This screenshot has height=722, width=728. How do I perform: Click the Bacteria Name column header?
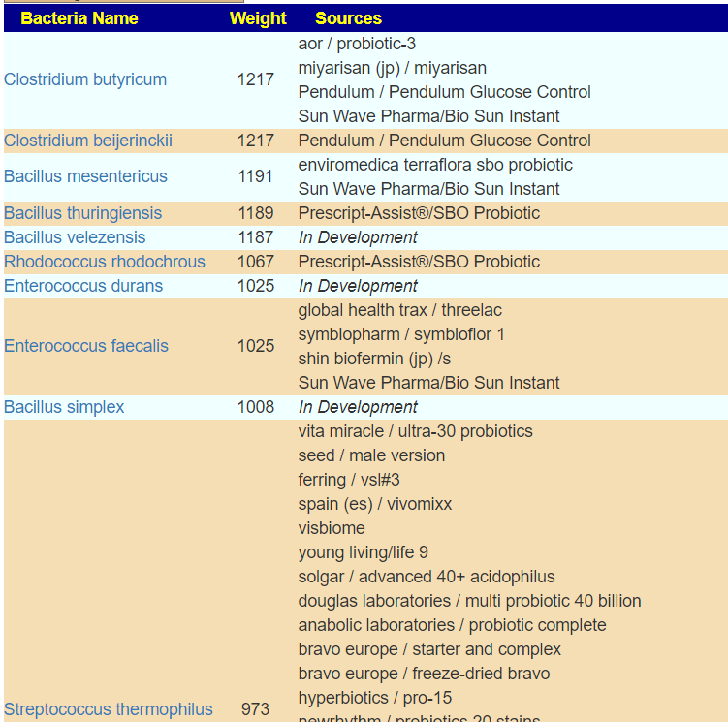(79, 18)
